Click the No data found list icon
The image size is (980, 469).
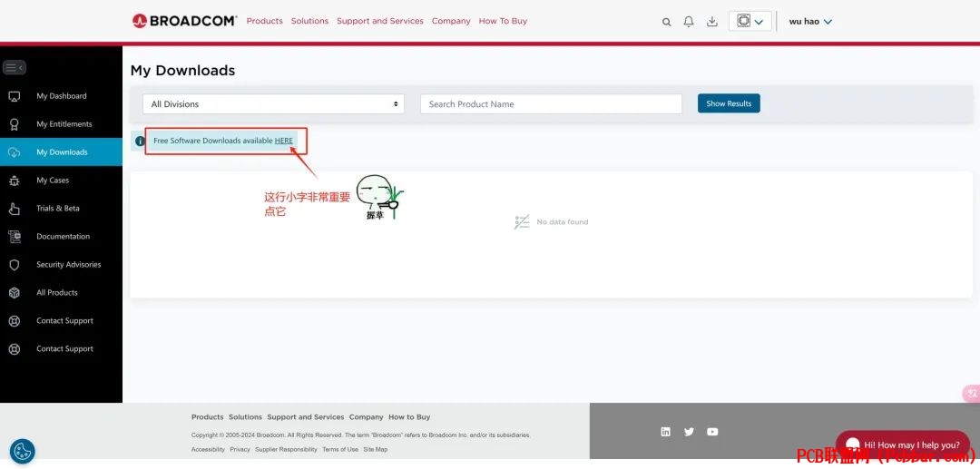(522, 222)
